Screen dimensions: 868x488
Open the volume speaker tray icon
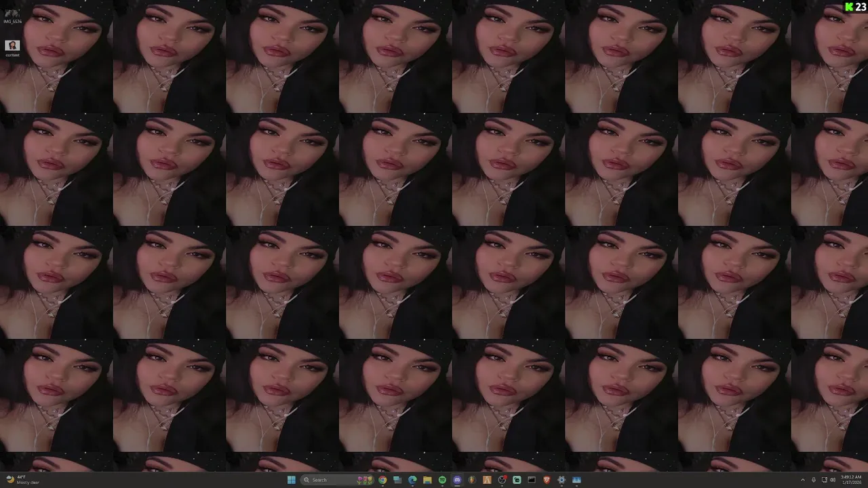tap(833, 480)
